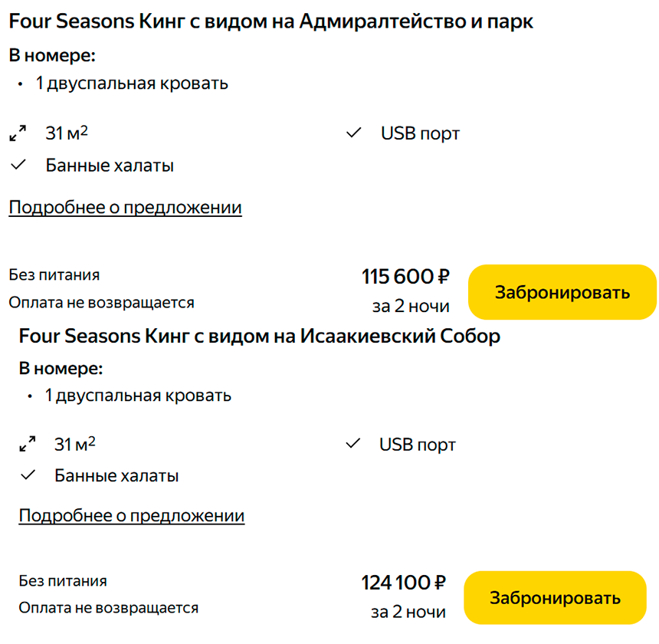Click room size icon for Admiralty view room

18,133
